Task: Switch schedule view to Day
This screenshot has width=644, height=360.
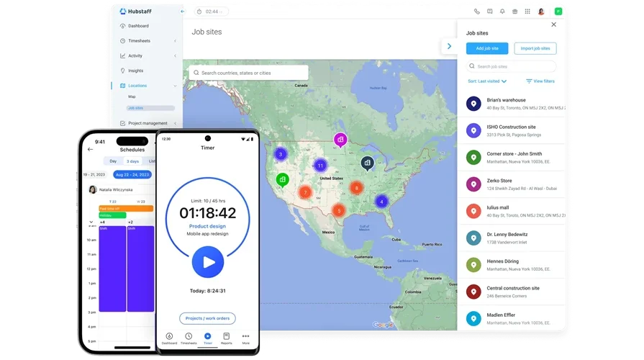Action: click(113, 161)
